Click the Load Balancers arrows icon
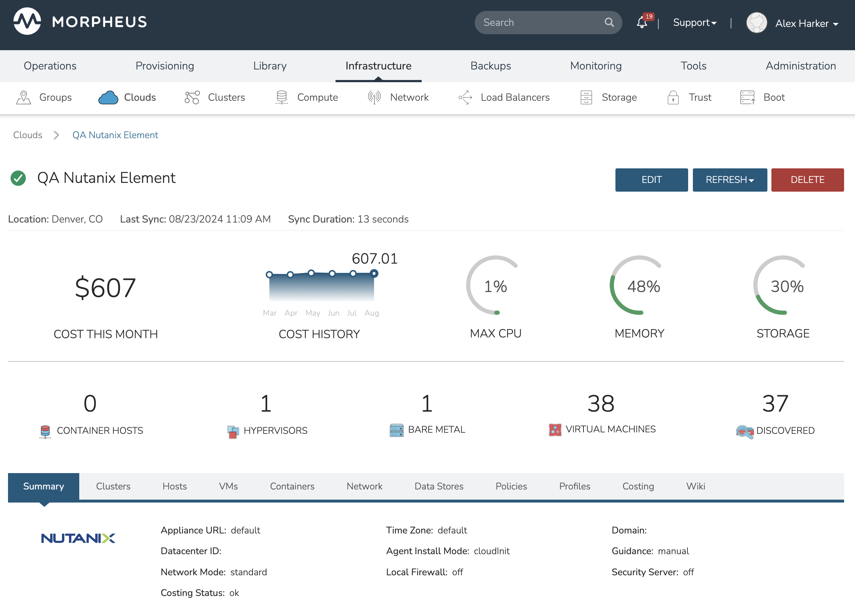 point(465,97)
